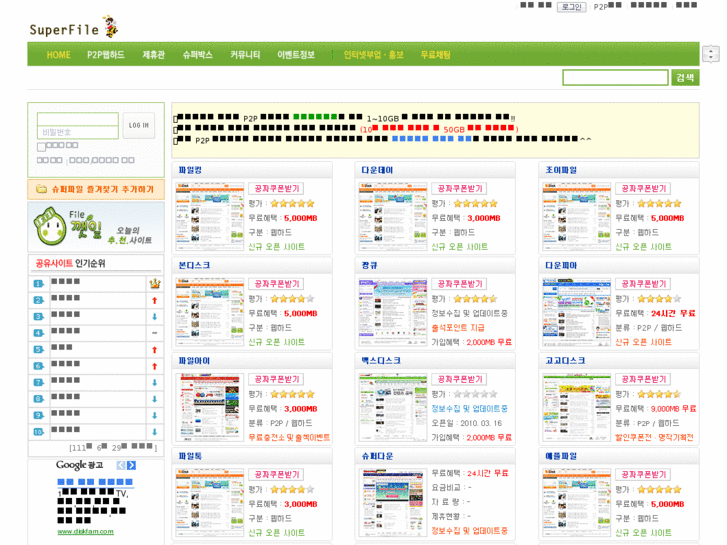Open the 애플파일 site title
The height and width of the screenshot is (545, 727).
[561, 456]
